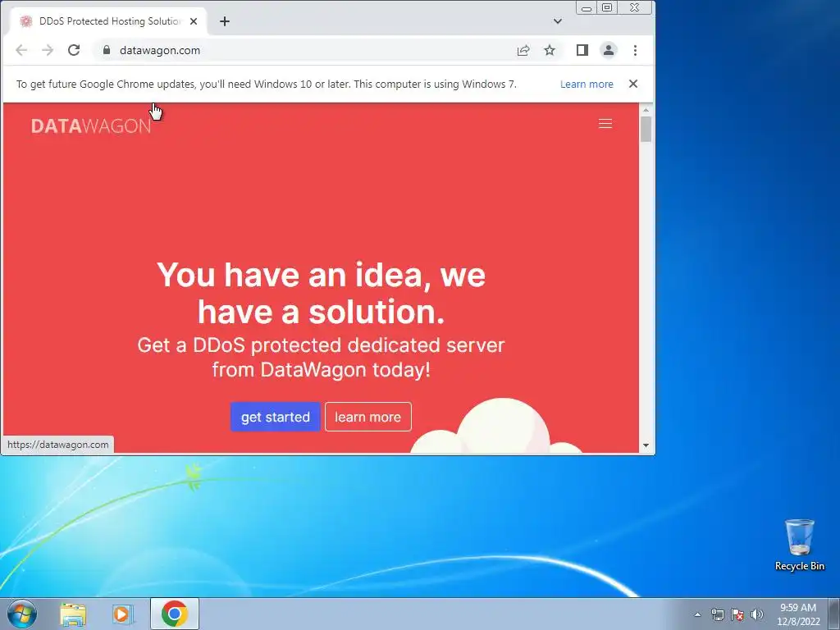This screenshot has height=630, width=840.
Task: Click the share this page icon
Action: click(x=523, y=50)
